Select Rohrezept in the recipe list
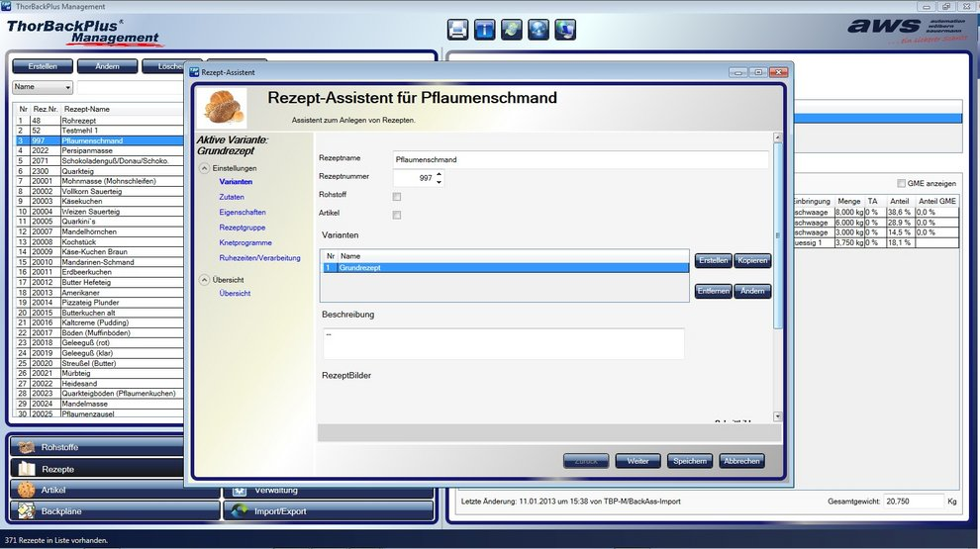 [x=99, y=121]
